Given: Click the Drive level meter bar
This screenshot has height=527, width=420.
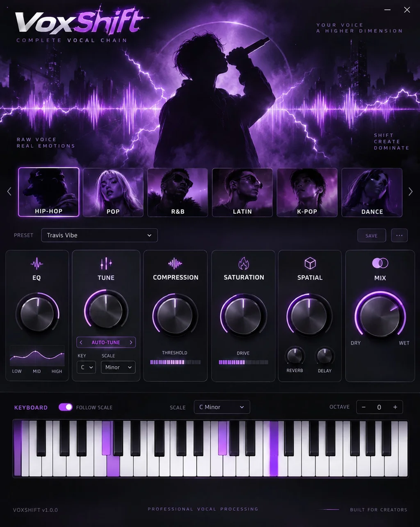Looking at the screenshot, I should (243, 362).
